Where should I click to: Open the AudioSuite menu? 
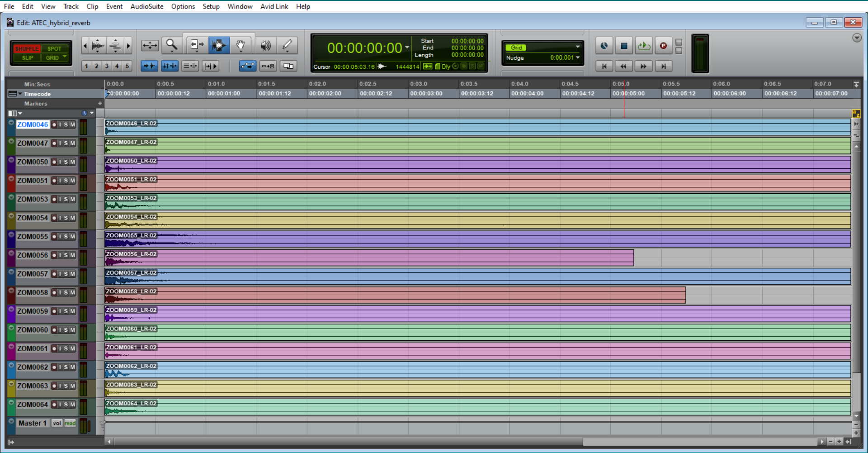pos(146,6)
